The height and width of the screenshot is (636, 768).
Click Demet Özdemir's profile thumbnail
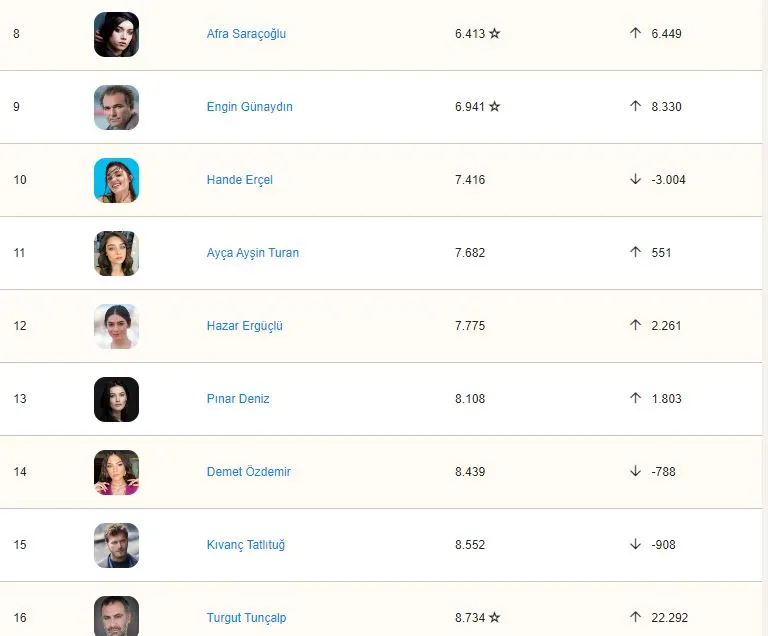click(x=117, y=472)
